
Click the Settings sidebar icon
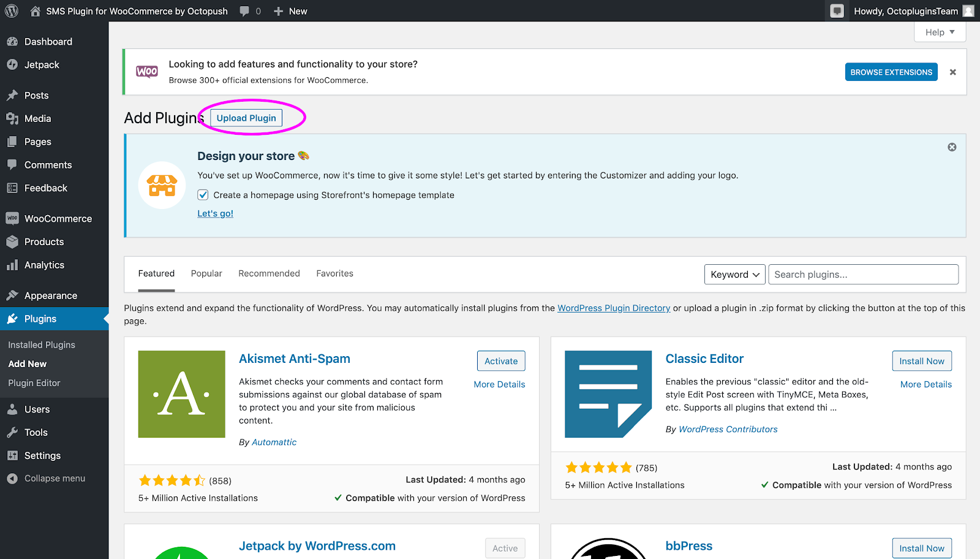point(12,455)
